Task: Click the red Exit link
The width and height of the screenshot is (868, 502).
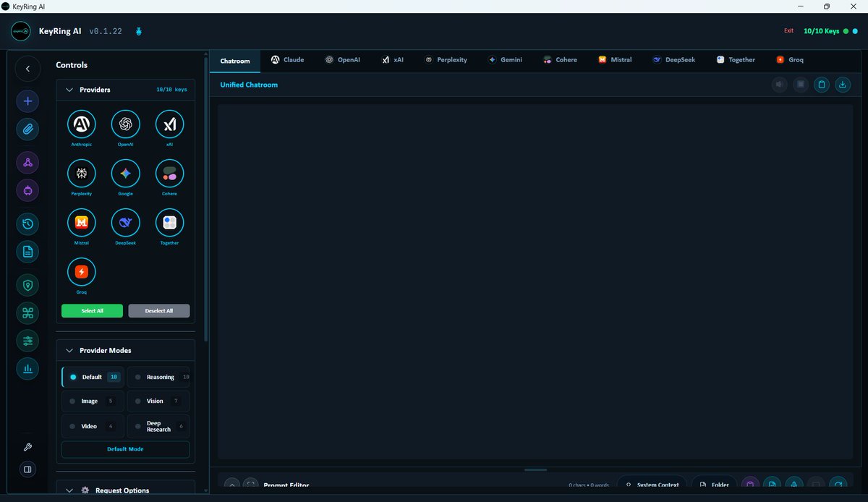Action: [789, 31]
